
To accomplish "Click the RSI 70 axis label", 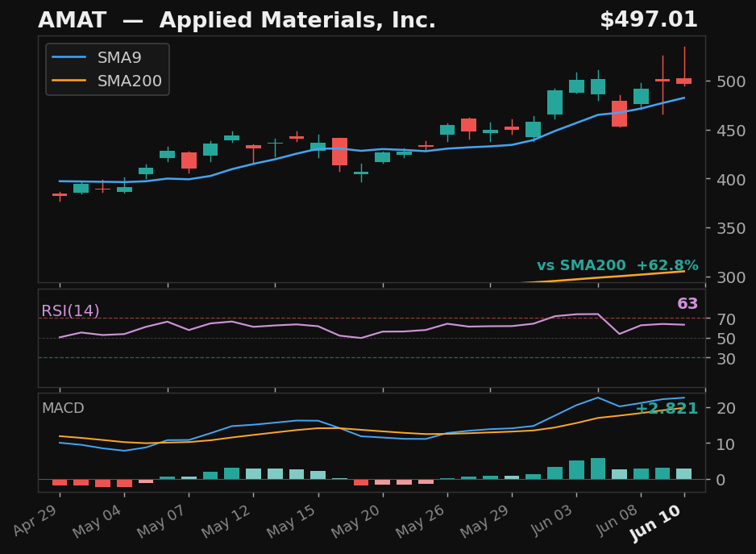I will 726,319.
